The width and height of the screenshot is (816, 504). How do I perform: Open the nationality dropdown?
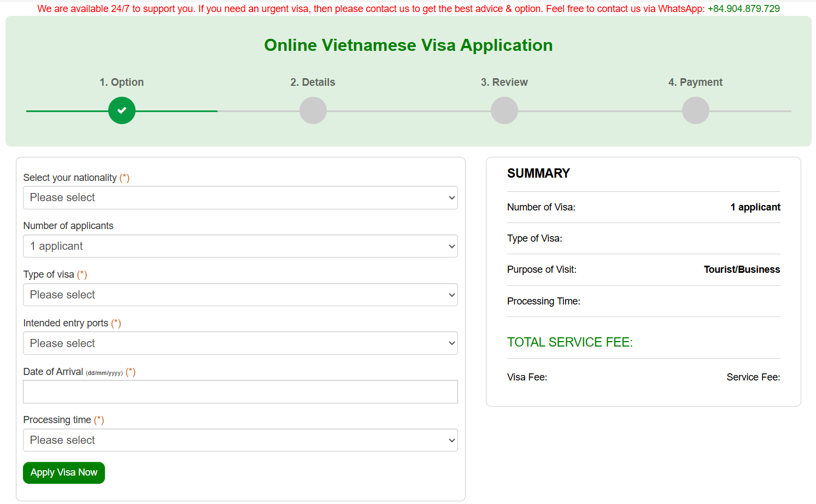240,198
